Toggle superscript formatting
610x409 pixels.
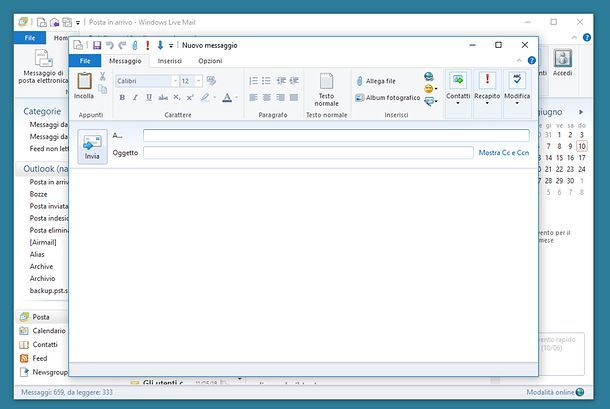click(x=190, y=97)
